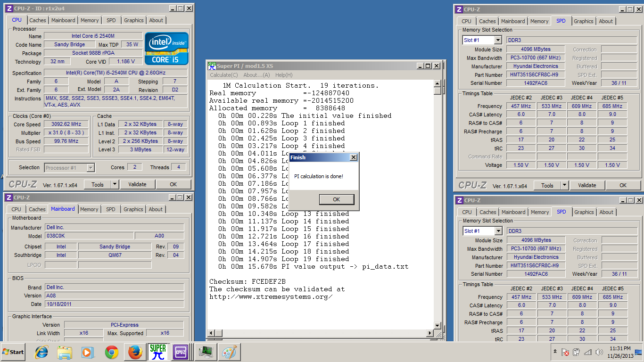This screenshot has height=362, width=644.
Task: Open the network signal tray icon
Action: click(588, 352)
